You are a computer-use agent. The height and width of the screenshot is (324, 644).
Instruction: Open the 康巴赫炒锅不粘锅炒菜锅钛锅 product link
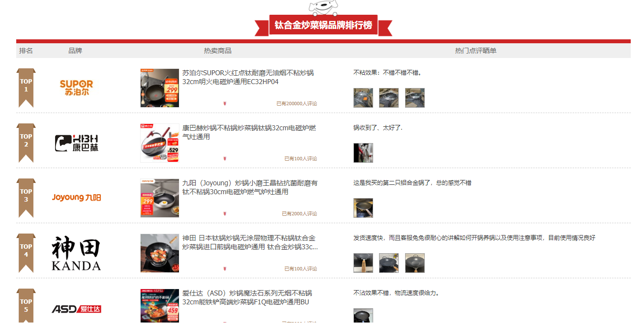point(249,132)
